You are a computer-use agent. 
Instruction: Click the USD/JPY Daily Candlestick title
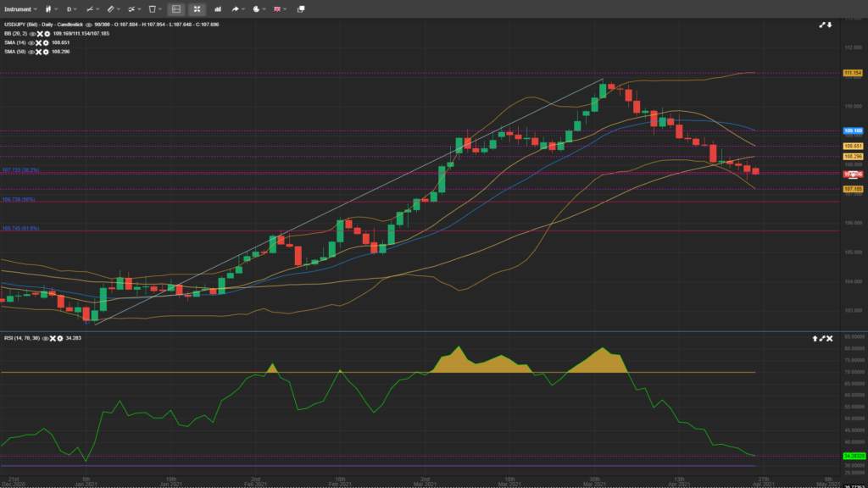tap(44, 25)
